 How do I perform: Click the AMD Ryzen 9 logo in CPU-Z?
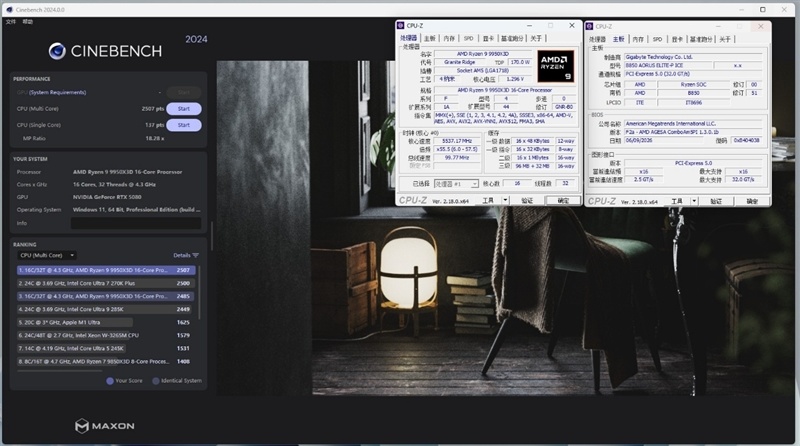(x=556, y=66)
